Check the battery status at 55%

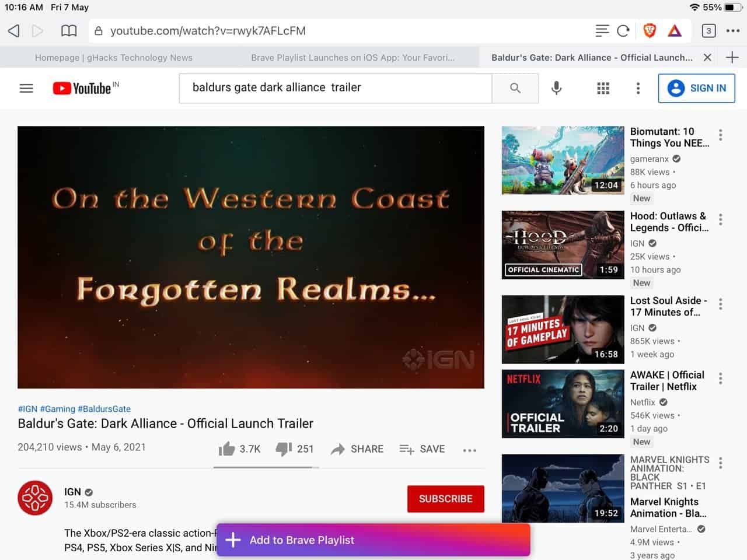[x=722, y=8]
